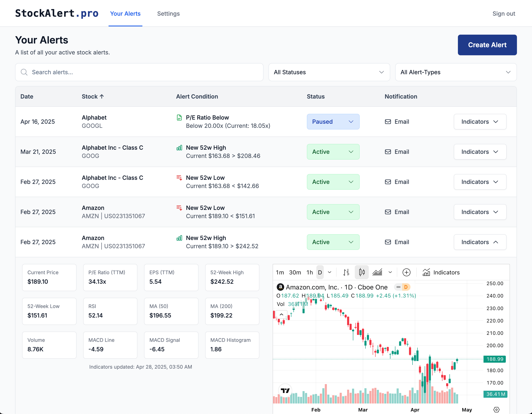Click the 52w High bars icon on Mar 21 row

click(179, 148)
